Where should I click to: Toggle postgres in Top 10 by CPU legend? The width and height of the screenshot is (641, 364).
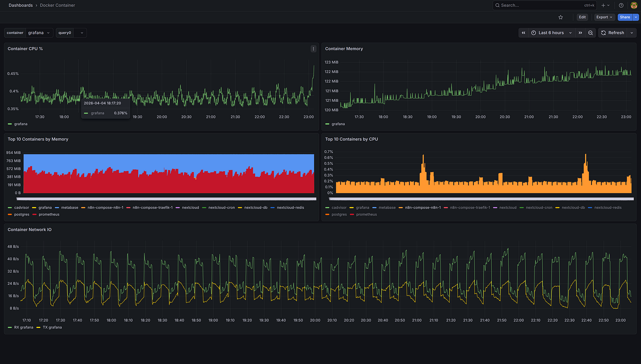pyautogui.click(x=339, y=215)
